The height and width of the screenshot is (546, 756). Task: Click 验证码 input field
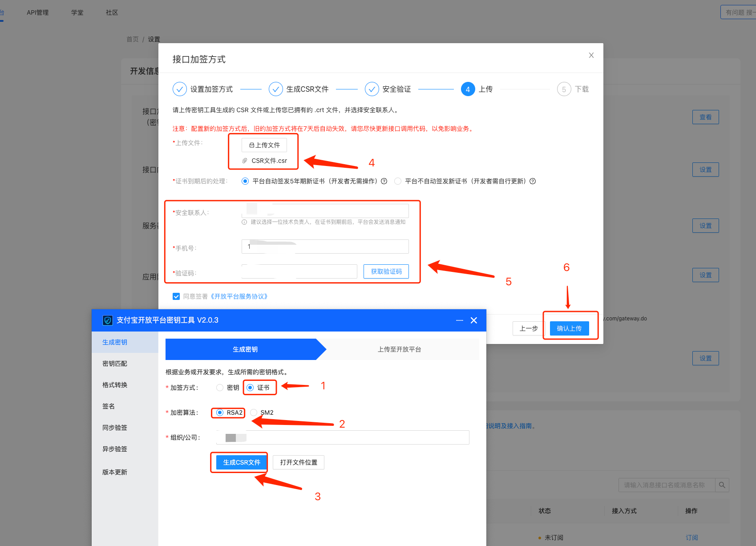[x=299, y=271]
